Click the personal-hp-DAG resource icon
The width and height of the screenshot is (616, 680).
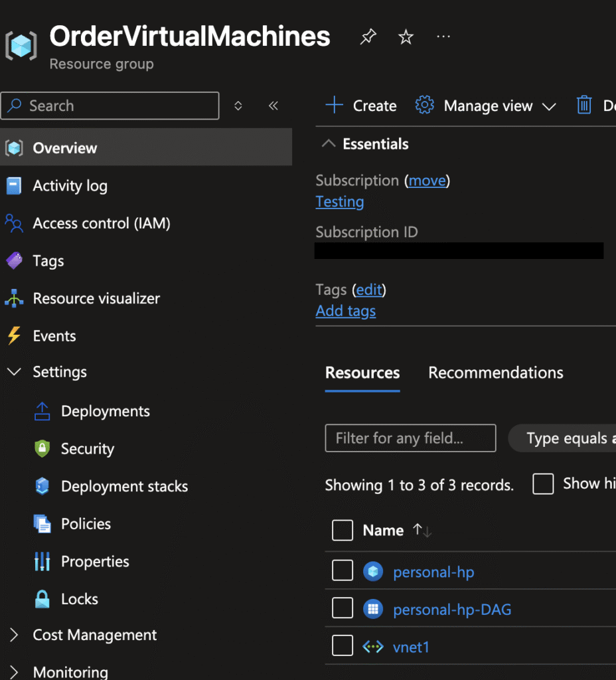coord(373,609)
